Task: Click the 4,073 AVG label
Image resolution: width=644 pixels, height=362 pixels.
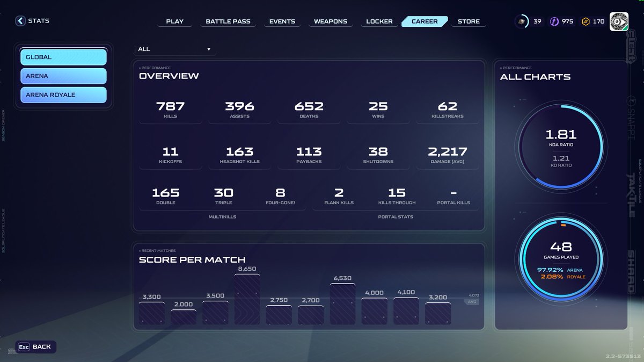Action: click(472, 298)
